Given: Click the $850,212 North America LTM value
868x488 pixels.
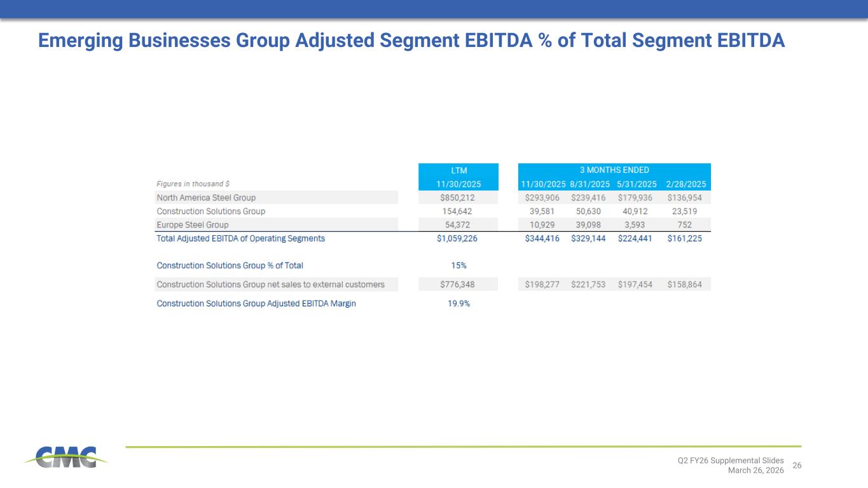Looking at the screenshot, I should point(458,198).
